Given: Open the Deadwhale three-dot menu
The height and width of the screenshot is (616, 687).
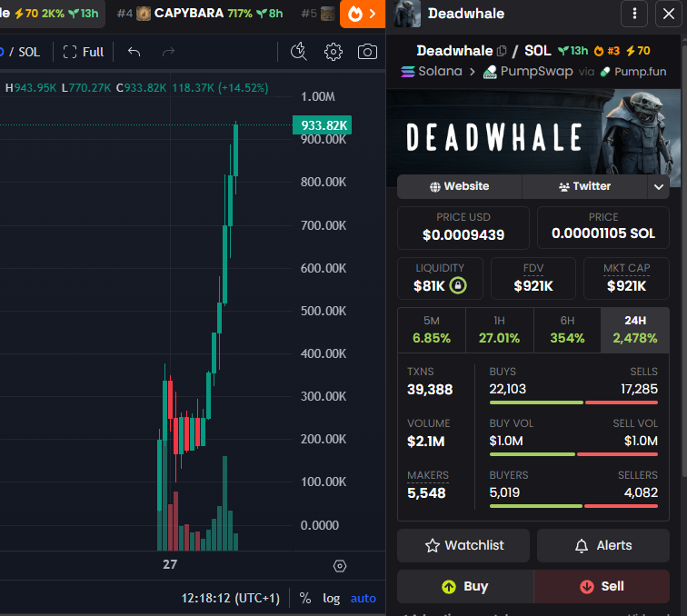Looking at the screenshot, I should tap(634, 14).
